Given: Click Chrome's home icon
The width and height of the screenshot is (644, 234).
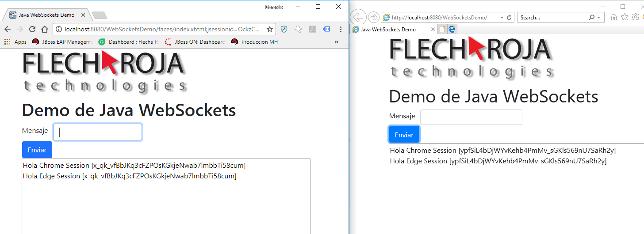Looking at the screenshot, I should (x=44, y=30).
